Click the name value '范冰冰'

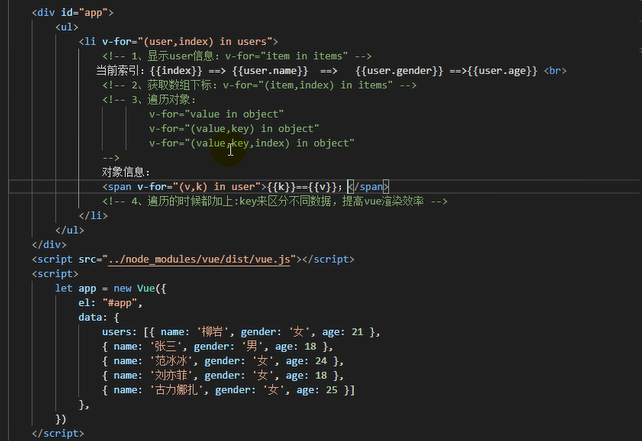tap(171, 361)
